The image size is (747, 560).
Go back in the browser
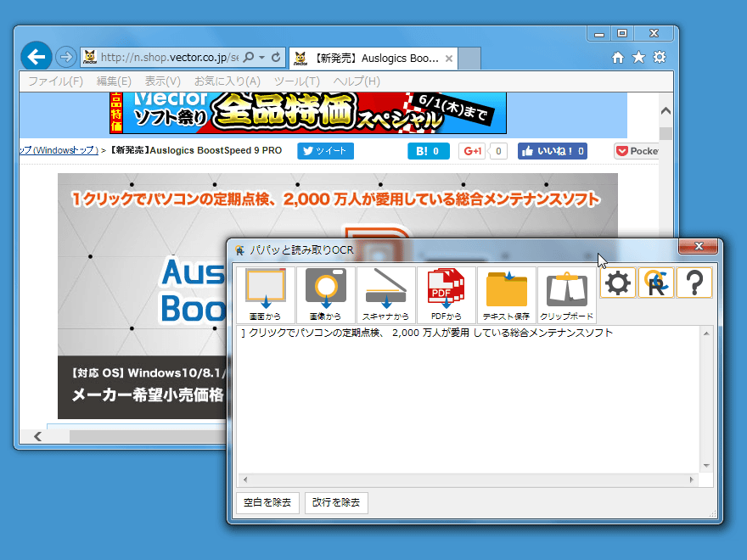coord(37,57)
